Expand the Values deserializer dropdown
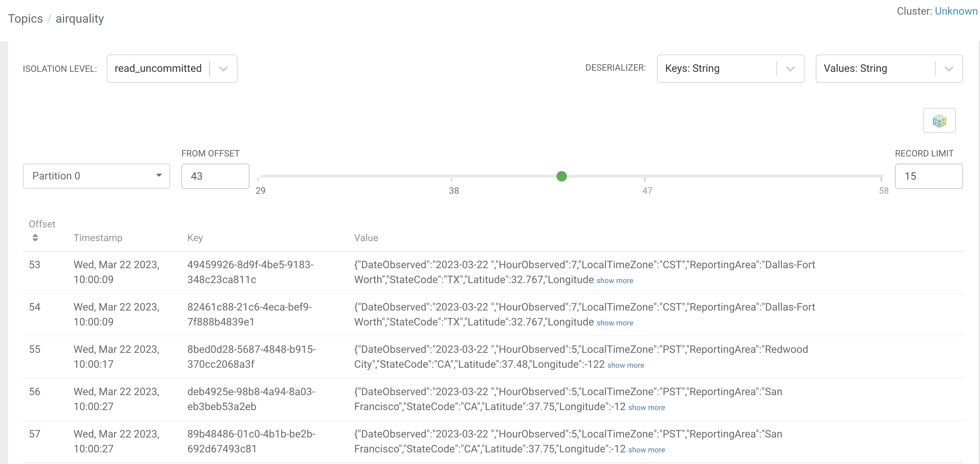The height and width of the screenshot is (464, 980). [948, 69]
